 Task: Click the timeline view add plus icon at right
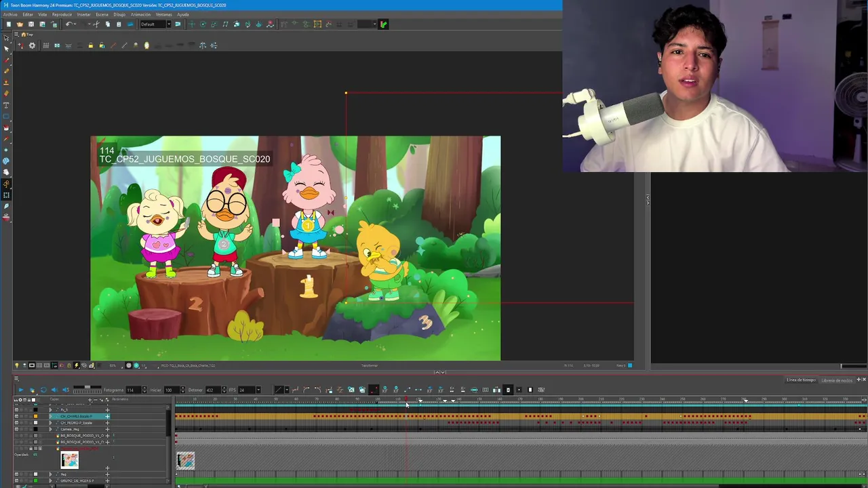click(x=859, y=380)
